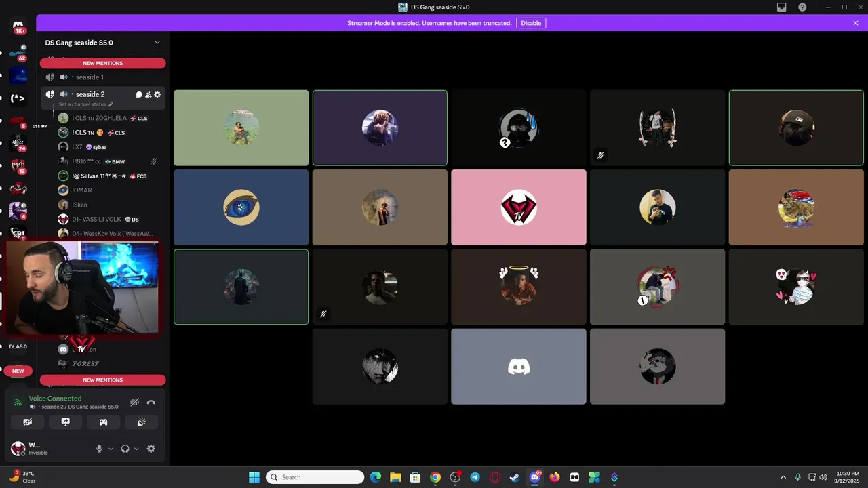
Task: Open the default Discord-logo tile
Action: click(x=519, y=367)
